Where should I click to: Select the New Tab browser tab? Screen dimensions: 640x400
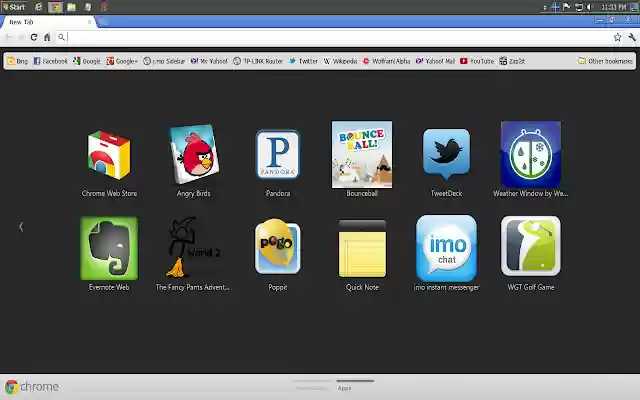click(48, 22)
